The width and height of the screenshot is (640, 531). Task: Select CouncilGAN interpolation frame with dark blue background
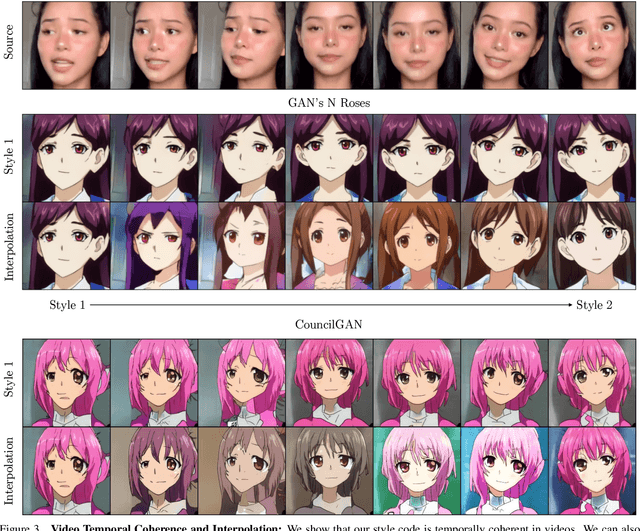tap(592, 471)
